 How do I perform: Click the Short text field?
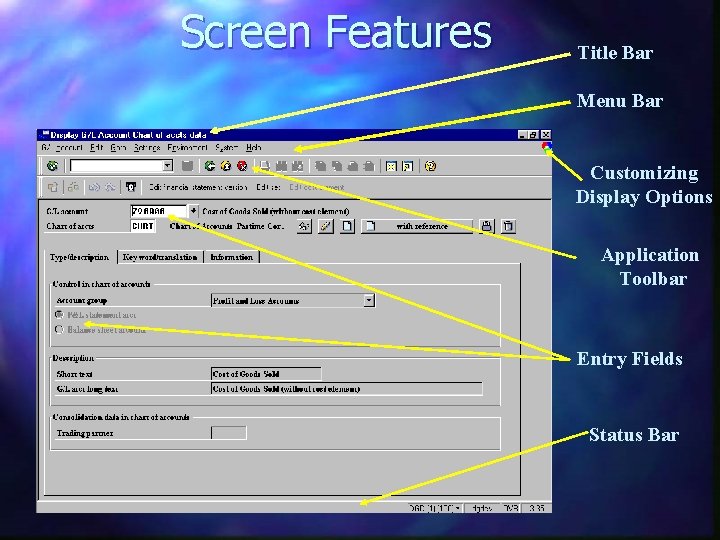pyautogui.click(x=266, y=374)
